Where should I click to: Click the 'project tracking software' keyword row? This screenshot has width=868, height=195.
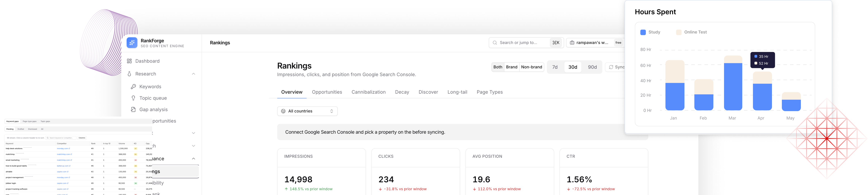pos(78,189)
